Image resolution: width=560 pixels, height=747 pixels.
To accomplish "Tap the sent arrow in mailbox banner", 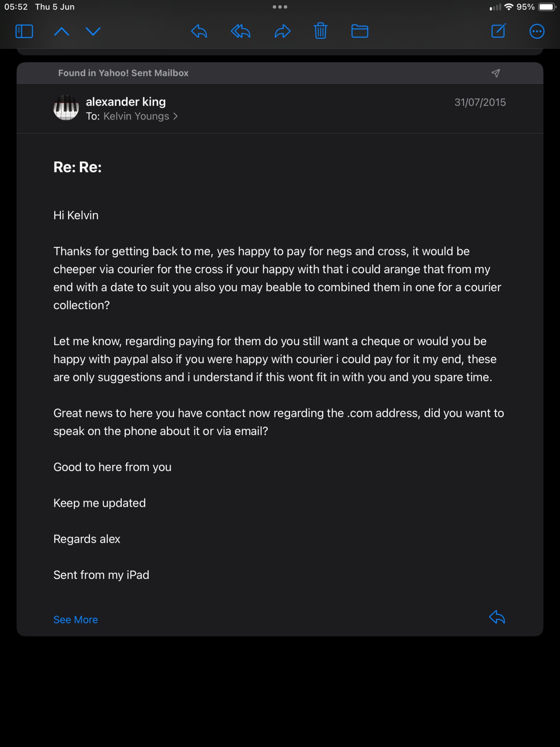I will 495,73.
